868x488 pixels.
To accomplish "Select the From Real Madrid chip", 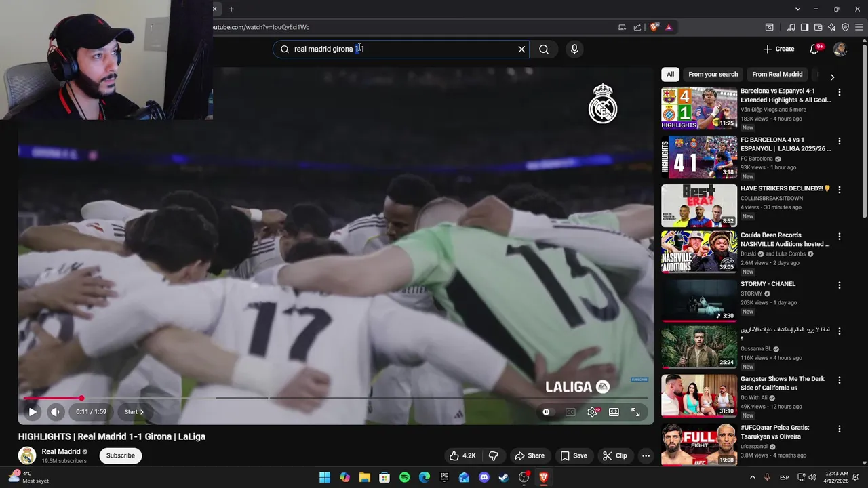I will [777, 75].
